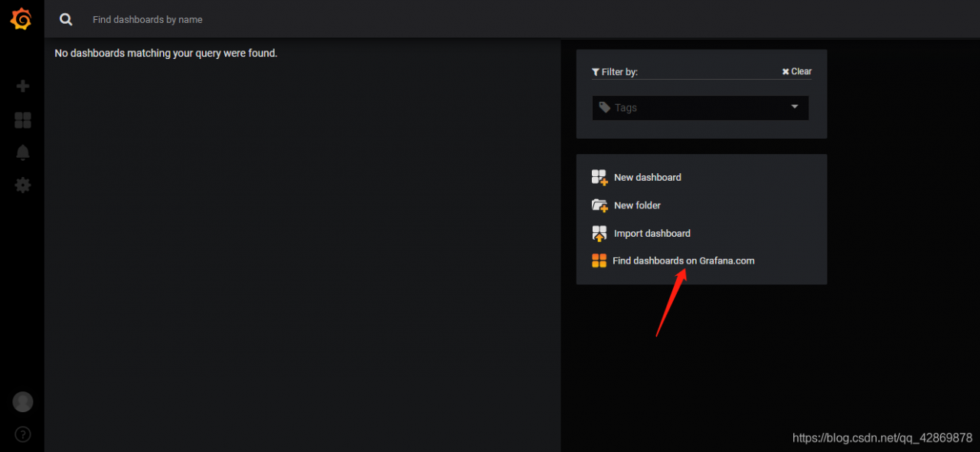
Task: Click the tag icon in Tags filter
Action: click(x=605, y=107)
